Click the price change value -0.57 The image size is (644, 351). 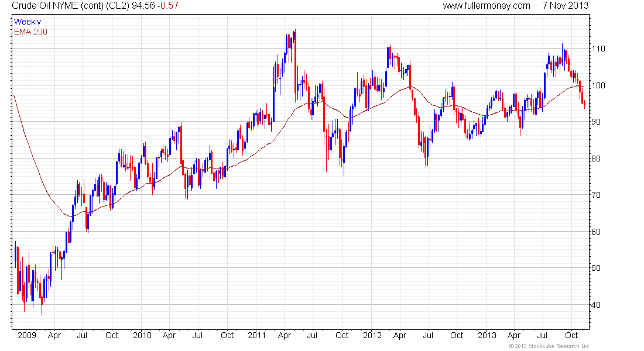tap(167, 6)
